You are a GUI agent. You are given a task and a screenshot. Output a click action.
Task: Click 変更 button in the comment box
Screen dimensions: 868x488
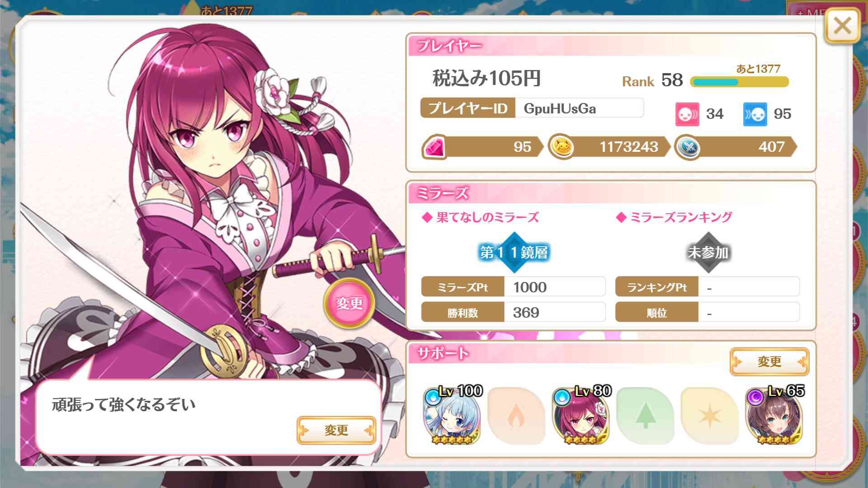336,430
